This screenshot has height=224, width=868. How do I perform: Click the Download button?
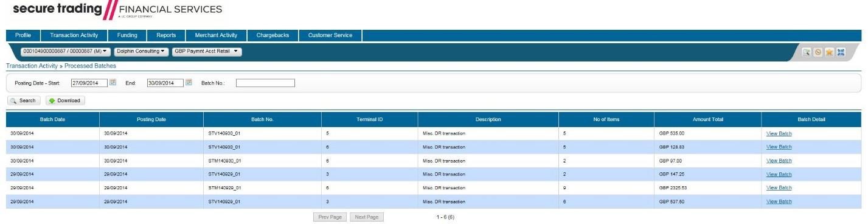(65, 100)
